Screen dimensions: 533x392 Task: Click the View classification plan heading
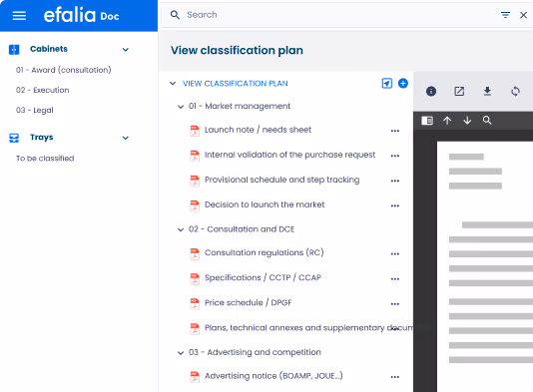237,50
